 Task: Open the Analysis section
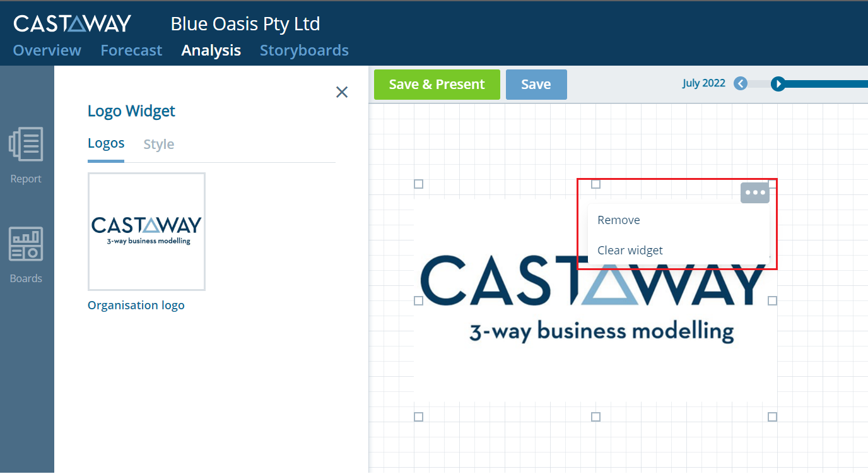pos(211,50)
